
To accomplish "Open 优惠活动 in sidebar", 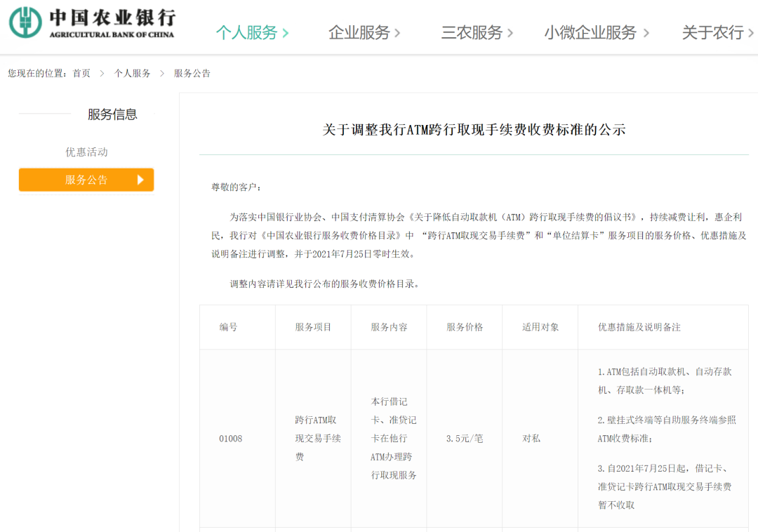I will click(x=86, y=152).
